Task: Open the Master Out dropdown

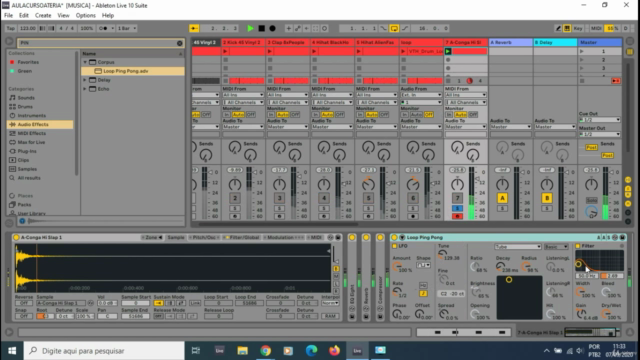Action: pyautogui.click(x=600, y=134)
